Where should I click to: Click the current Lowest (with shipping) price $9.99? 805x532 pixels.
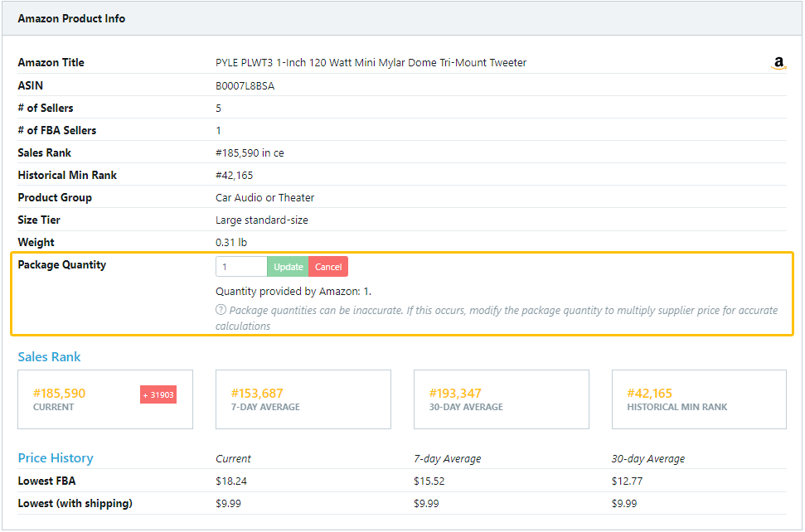(228, 504)
